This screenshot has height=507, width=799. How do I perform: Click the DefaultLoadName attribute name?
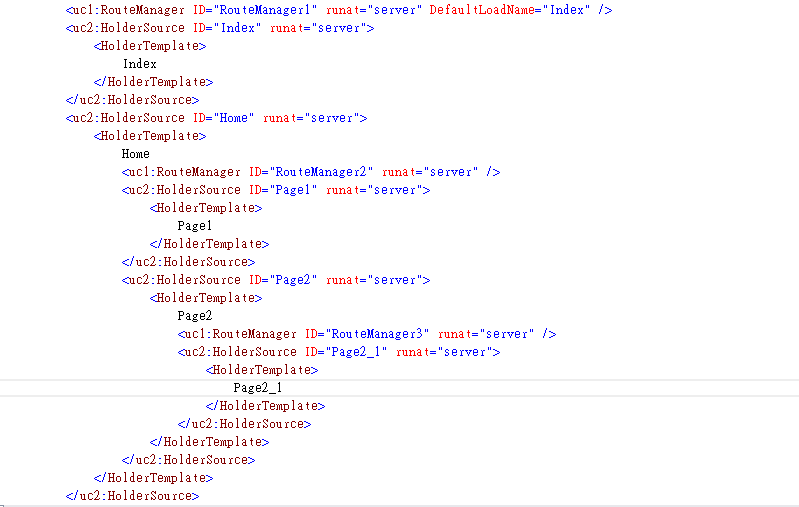(482, 10)
